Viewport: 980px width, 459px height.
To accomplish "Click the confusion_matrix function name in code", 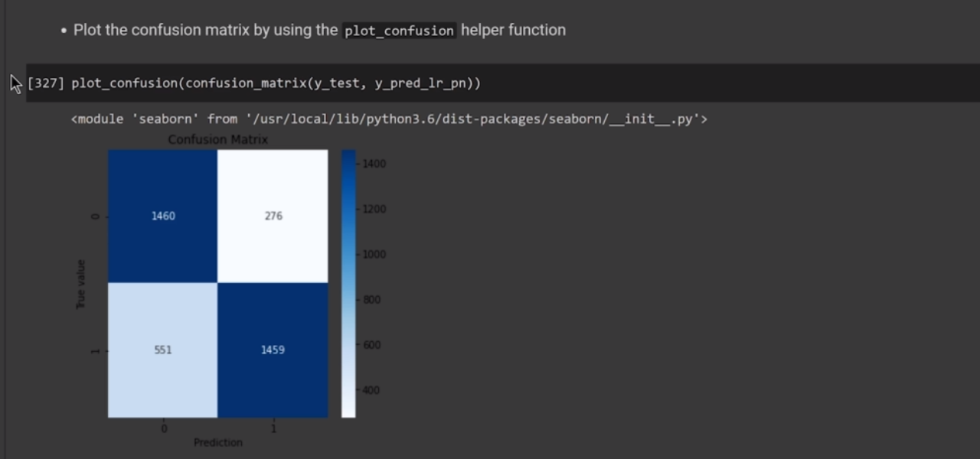I will [245, 83].
